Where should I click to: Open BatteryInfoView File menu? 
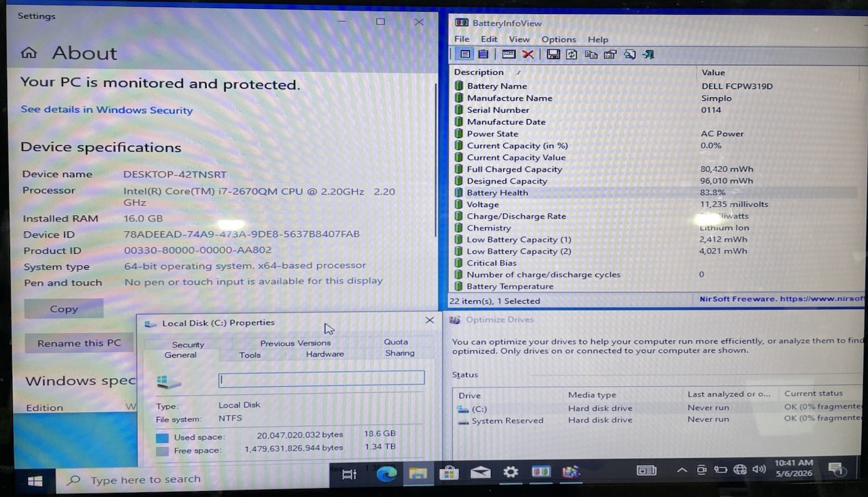coord(462,39)
